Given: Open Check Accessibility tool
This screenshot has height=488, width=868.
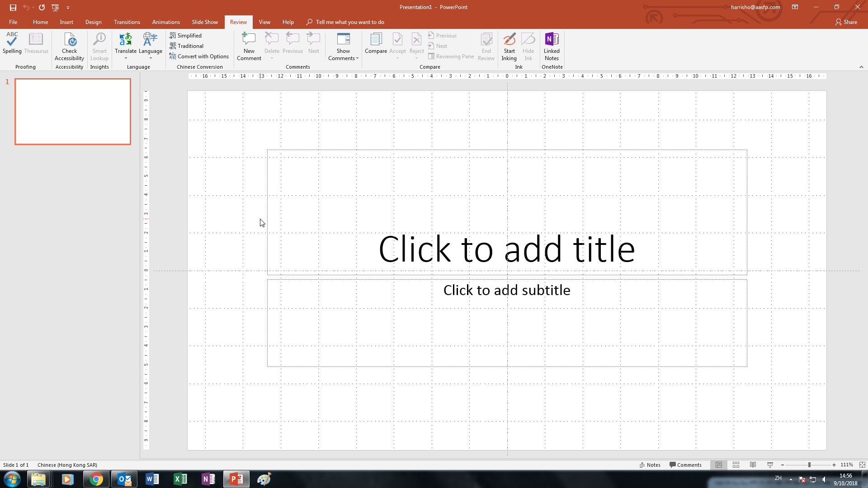Looking at the screenshot, I should 69,47.
